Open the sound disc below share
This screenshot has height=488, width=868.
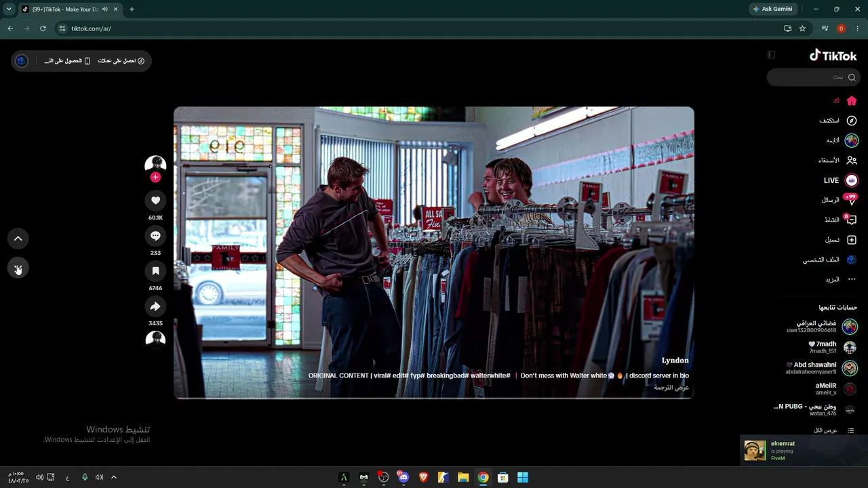click(155, 340)
